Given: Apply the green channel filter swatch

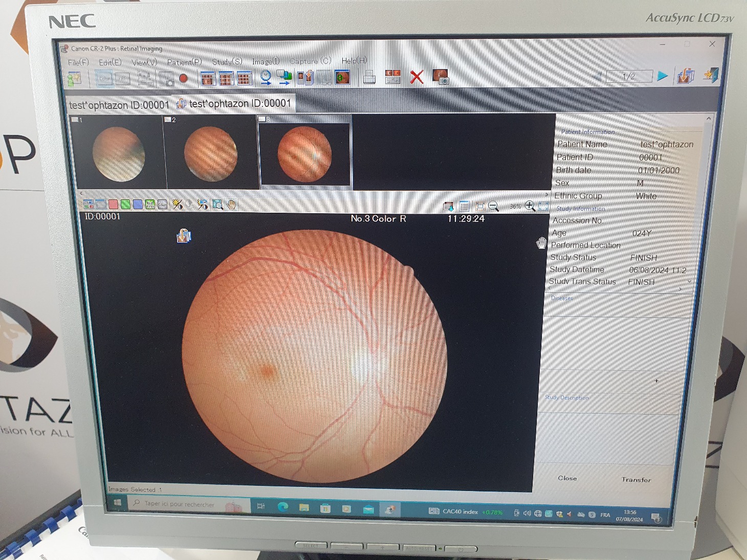Looking at the screenshot, I should (x=125, y=205).
